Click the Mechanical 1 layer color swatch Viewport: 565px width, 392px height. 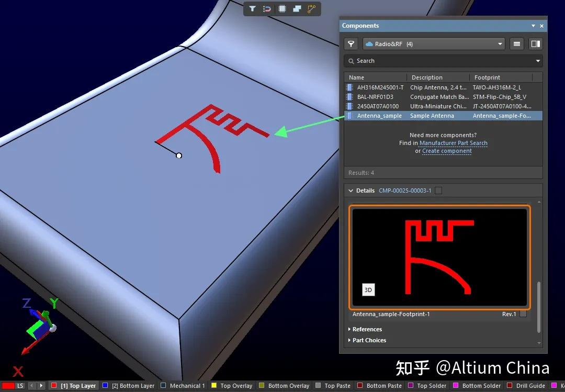click(163, 386)
